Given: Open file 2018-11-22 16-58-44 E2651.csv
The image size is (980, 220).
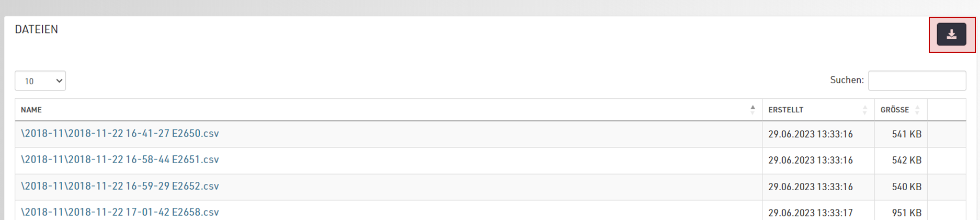Looking at the screenshot, I should coord(120,160).
